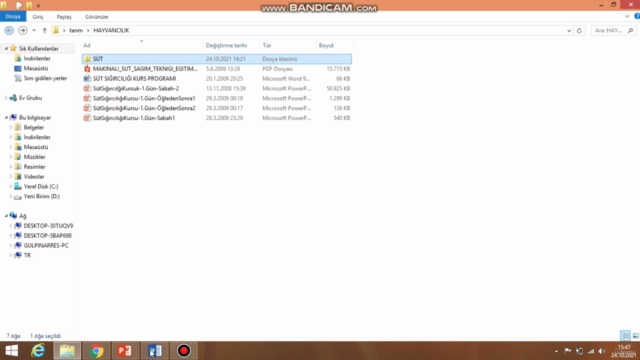The width and height of the screenshot is (640, 360).
Task: Open the network signal tray icon
Action: coord(591,351)
